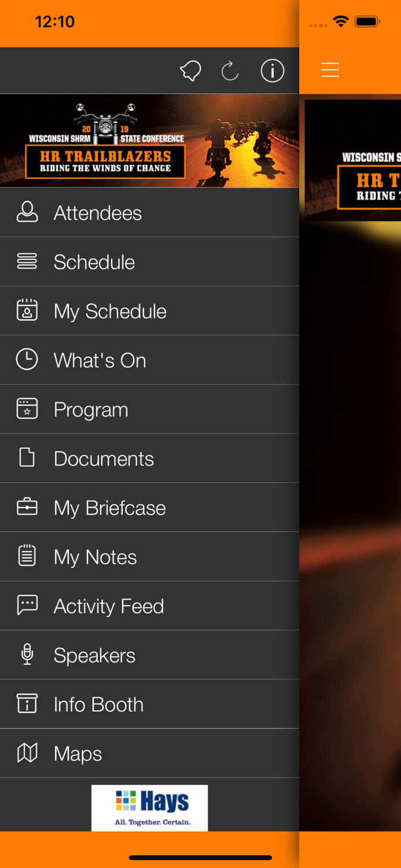
Task: Tap the HR Trailblazers conference banner
Action: [x=149, y=141]
